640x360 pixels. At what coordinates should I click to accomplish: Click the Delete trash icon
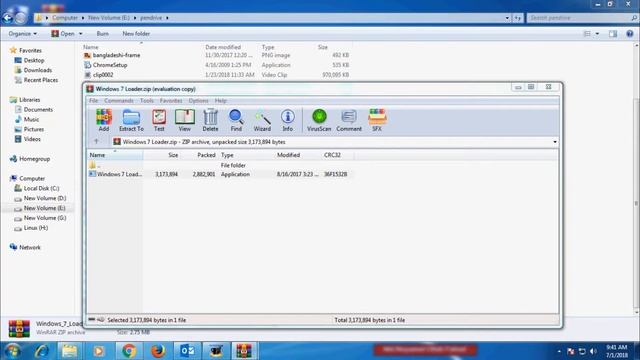[210, 120]
